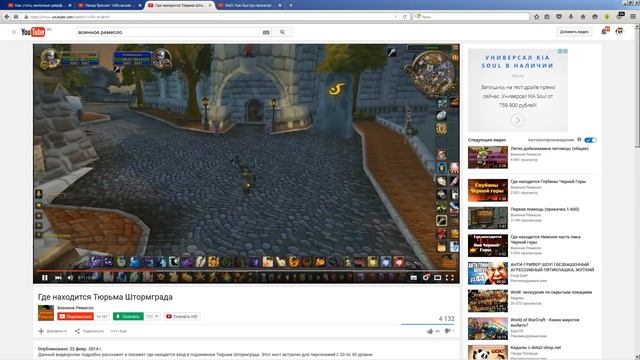Go back with browser back arrow
Viewport: 640px width, 360px height.
[7, 17]
